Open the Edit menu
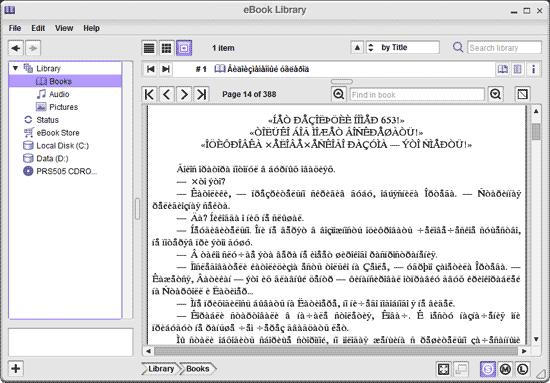 pyautogui.click(x=38, y=28)
